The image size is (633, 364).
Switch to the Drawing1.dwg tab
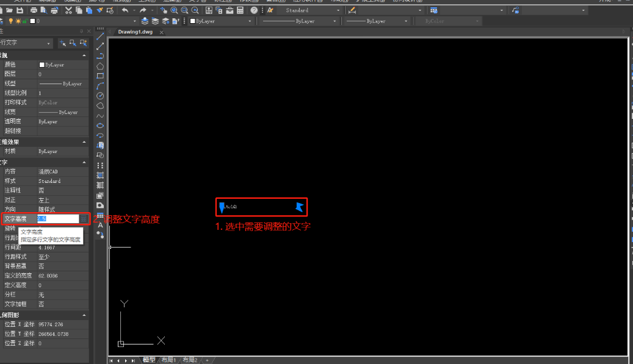[x=136, y=32]
